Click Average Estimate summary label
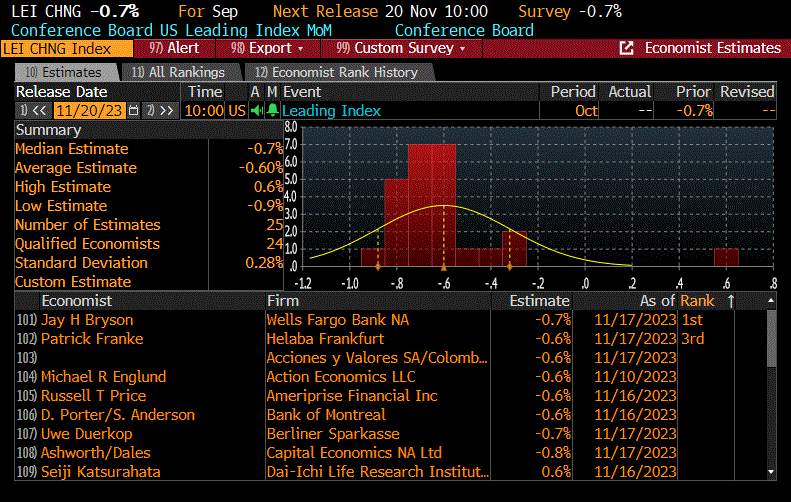 tap(76, 168)
